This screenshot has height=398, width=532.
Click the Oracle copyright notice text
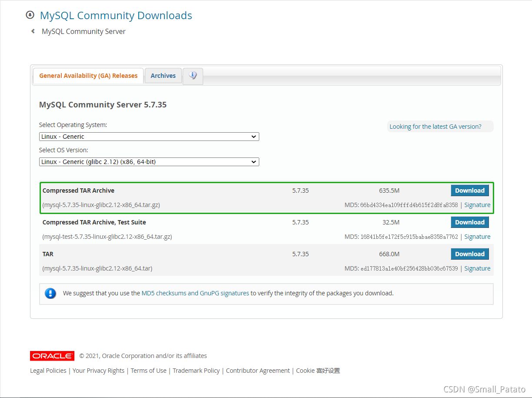143,356
